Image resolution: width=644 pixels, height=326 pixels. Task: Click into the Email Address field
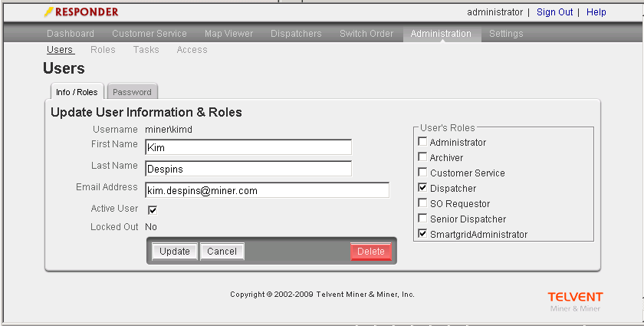266,189
